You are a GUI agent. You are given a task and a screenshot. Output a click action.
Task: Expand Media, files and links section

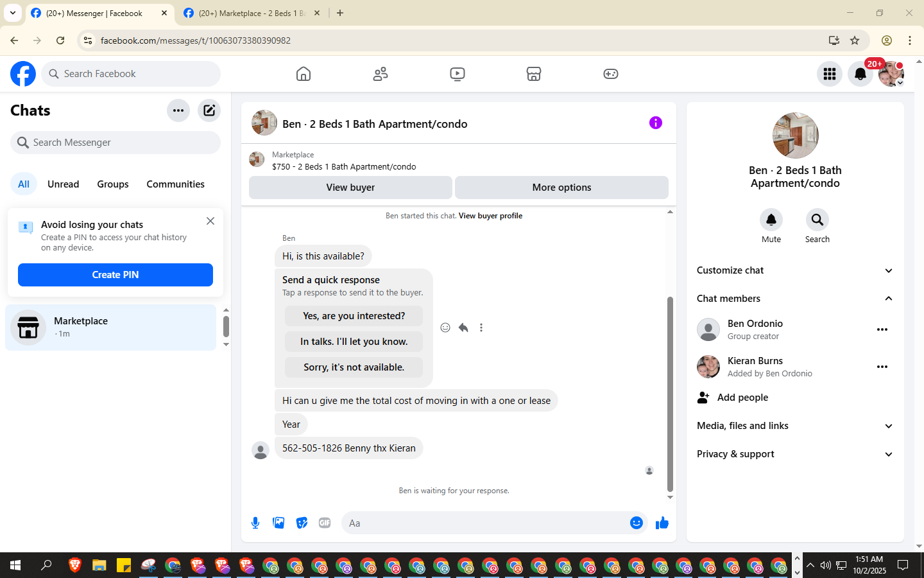click(x=796, y=426)
